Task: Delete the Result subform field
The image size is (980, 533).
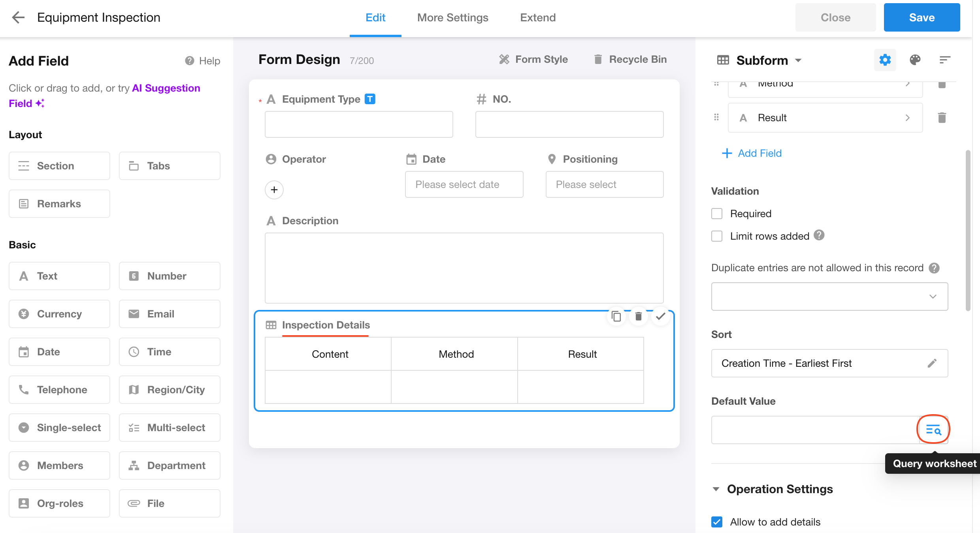Action: pos(942,118)
